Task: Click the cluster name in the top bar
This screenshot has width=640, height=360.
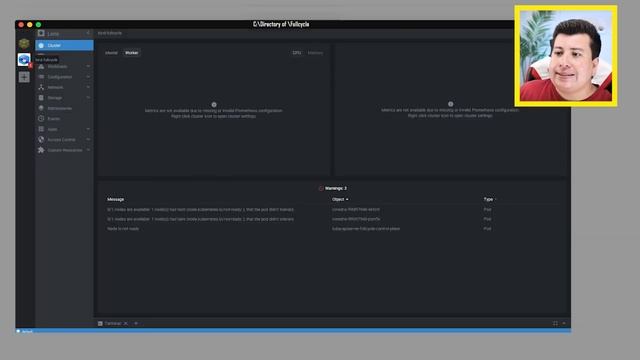Action: 110,33
